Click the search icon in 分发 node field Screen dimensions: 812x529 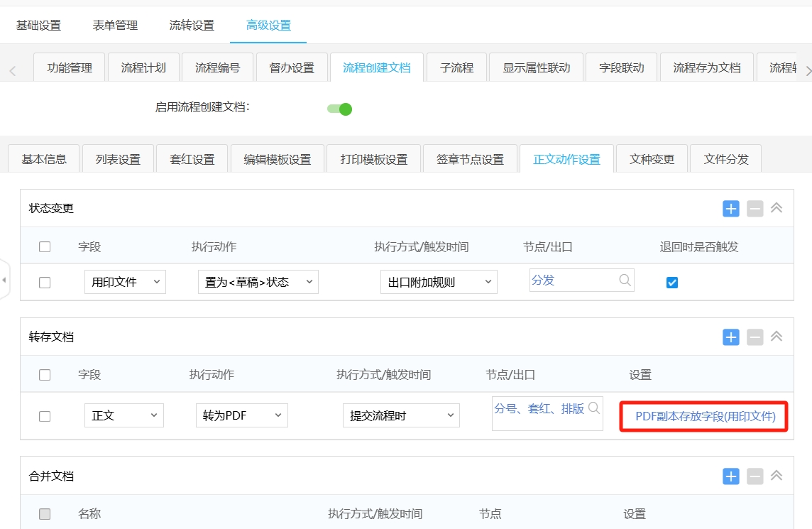click(625, 280)
